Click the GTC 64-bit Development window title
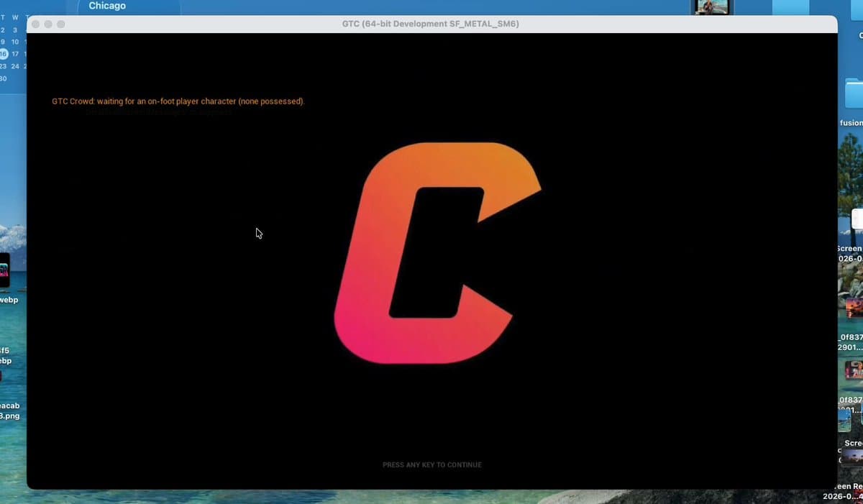This screenshot has width=863, height=504. 431,24
